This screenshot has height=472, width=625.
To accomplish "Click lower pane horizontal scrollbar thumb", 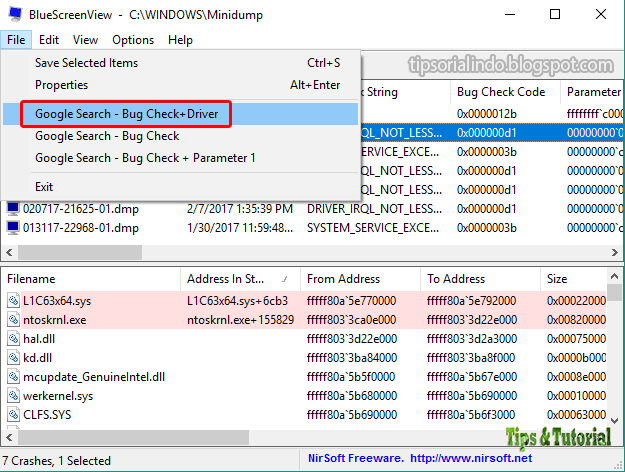I will point(133,437).
